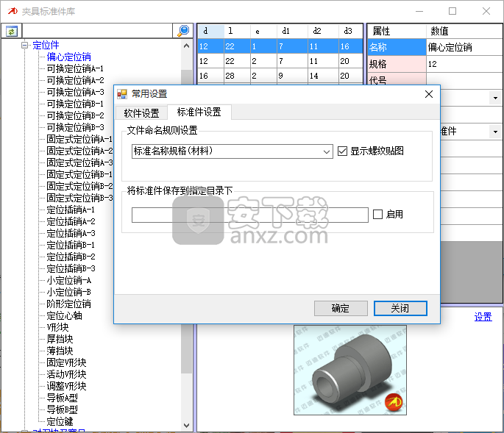Select 定位键 tree item
Screen dimensions: 504x433
[60, 421]
